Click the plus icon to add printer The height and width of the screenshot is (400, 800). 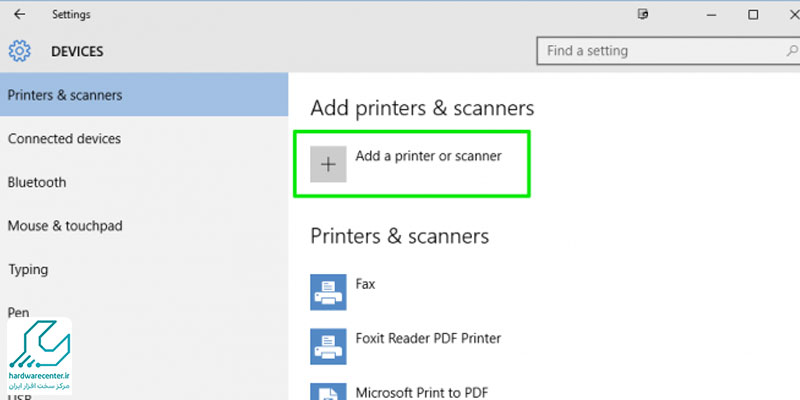(328, 164)
